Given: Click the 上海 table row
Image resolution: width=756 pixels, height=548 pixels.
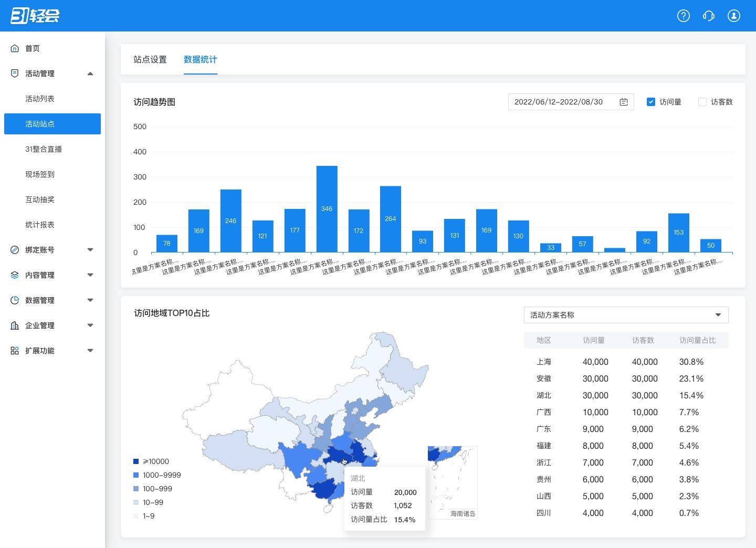Looking at the screenshot, I should tap(626, 362).
